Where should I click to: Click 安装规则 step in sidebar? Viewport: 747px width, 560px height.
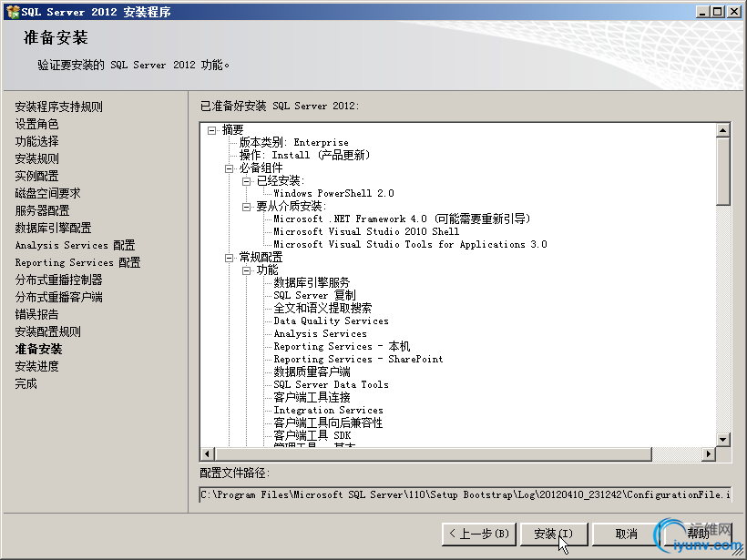click(x=36, y=158)
